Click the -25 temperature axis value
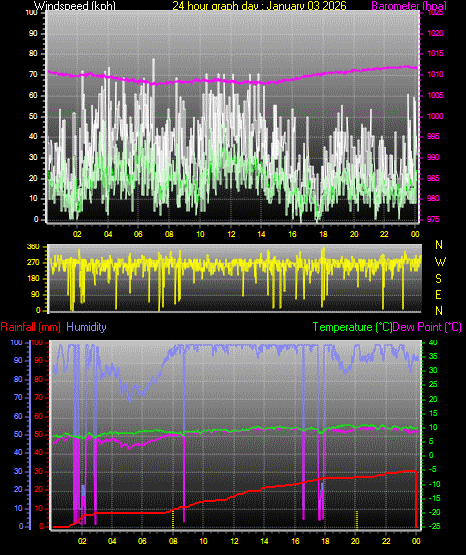Image resolution: width=466 pixels, height=555 pixels. [x=435, y=527]
